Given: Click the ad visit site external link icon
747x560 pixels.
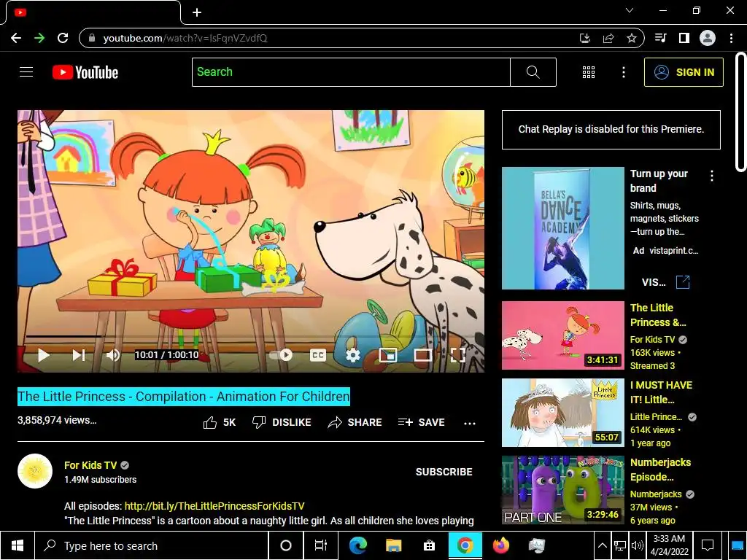Looking at the screenshot, I should 683,282.
